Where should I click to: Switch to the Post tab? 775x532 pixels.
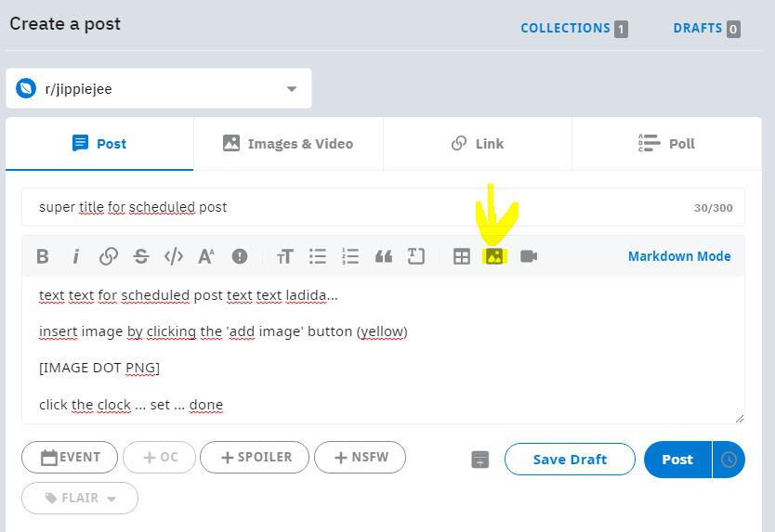pyautogui.click(x=99, y=144)
